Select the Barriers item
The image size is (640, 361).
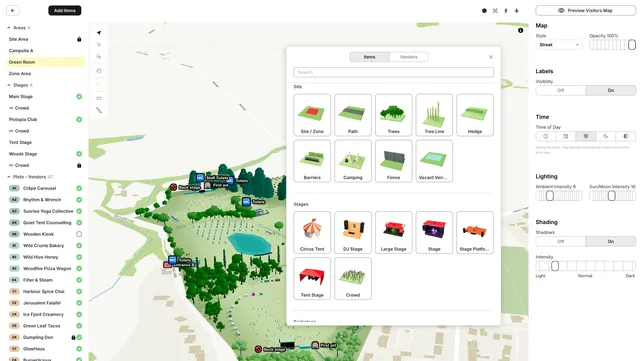(x=312, y=161)
